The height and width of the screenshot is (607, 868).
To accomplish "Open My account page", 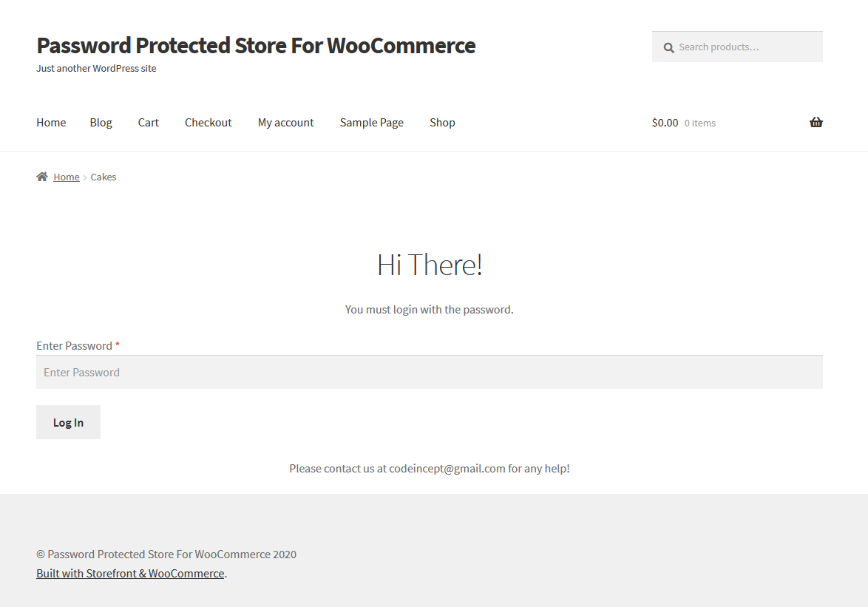I will (285, 123).
